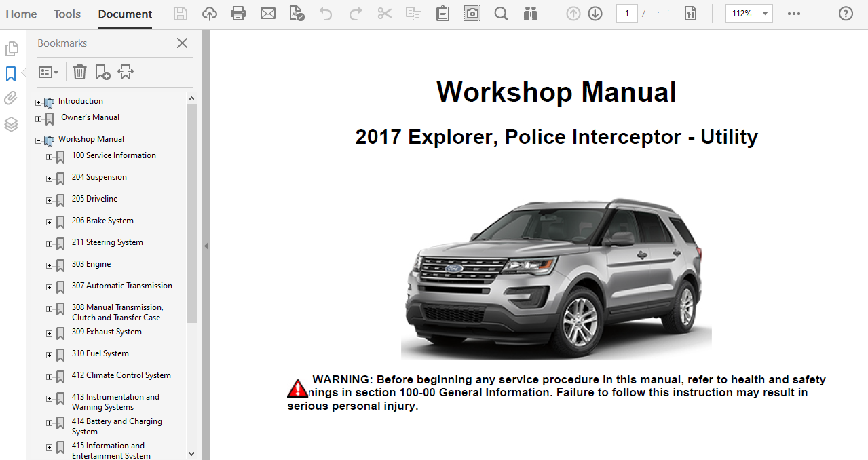Open the 112% zoom level dropdown
Screen dimensions: 868x460
[766, 14]
